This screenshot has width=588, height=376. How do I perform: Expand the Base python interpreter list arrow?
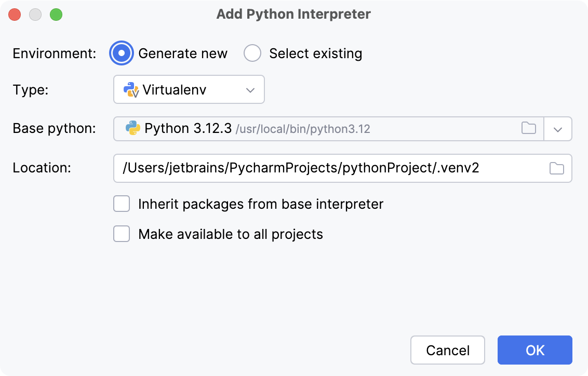pos(558,129)
